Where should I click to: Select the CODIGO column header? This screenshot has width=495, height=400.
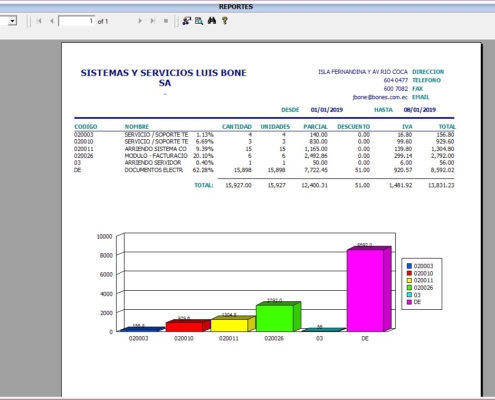tap(86, 127)
